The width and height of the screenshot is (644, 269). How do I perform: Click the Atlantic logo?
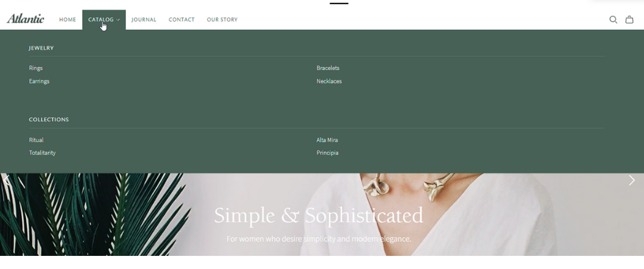coord(26,19)
